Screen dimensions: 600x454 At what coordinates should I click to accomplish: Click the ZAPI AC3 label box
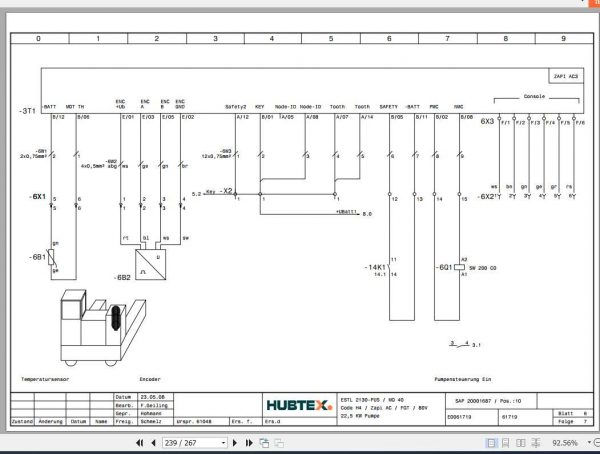[x=566, y=76]
